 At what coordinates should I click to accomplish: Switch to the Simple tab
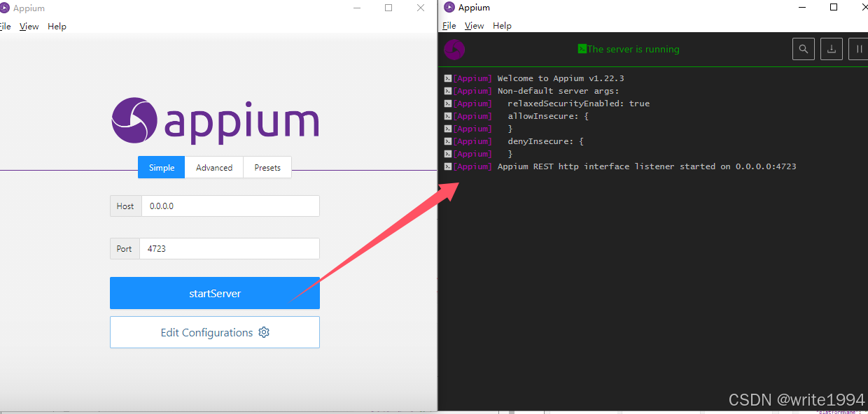pos(162,167)
